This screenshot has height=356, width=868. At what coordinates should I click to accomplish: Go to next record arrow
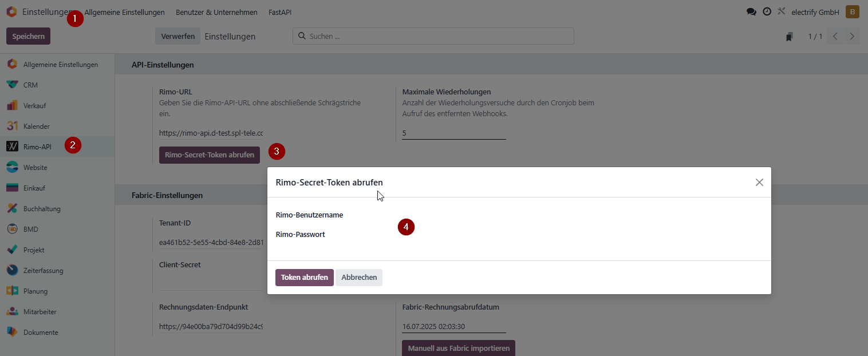pos(852,36)
